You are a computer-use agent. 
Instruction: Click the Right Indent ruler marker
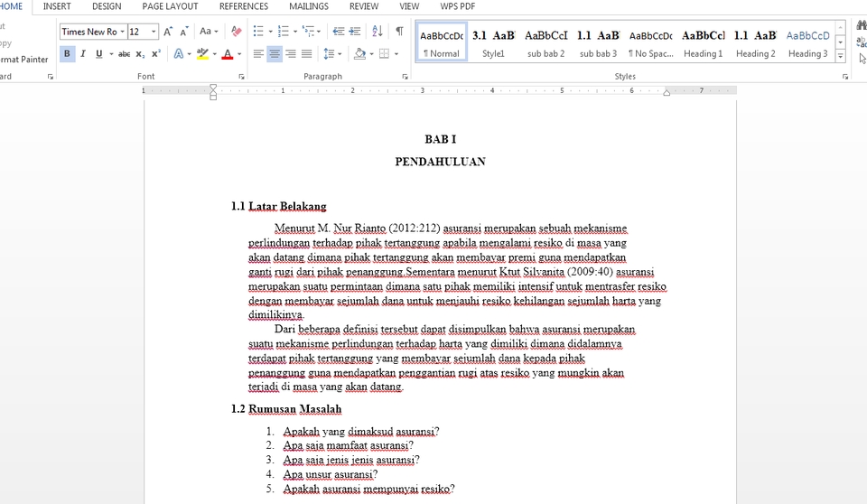click(667, 92)
